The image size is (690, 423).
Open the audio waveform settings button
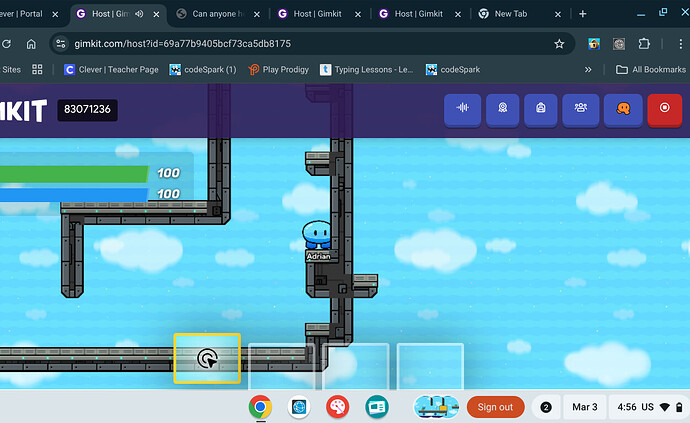click(x=463, y=109)
